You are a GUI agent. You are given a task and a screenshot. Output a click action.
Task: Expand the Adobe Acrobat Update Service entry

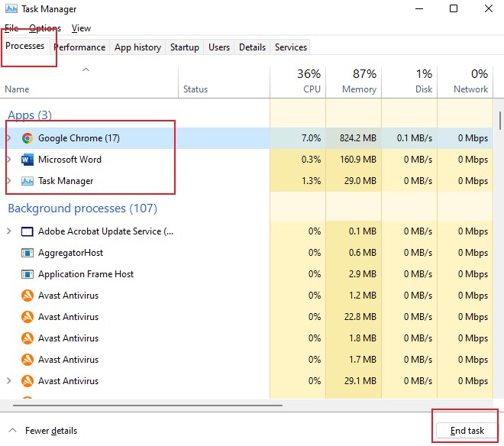[9, 231]
